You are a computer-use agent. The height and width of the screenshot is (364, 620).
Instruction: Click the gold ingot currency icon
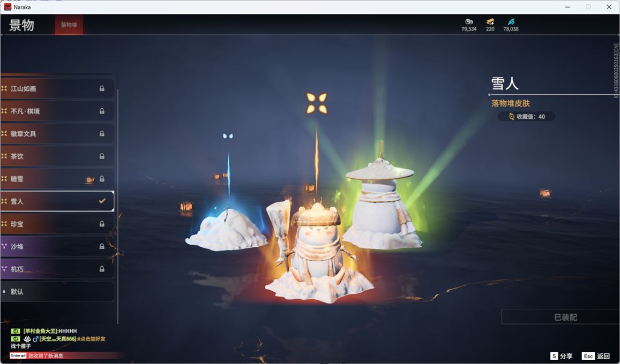(490, 21)
